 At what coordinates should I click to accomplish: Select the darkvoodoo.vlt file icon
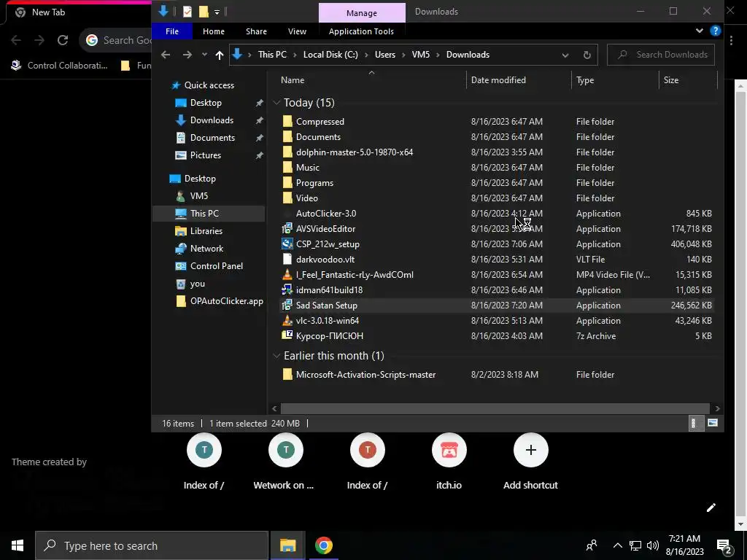287,259
